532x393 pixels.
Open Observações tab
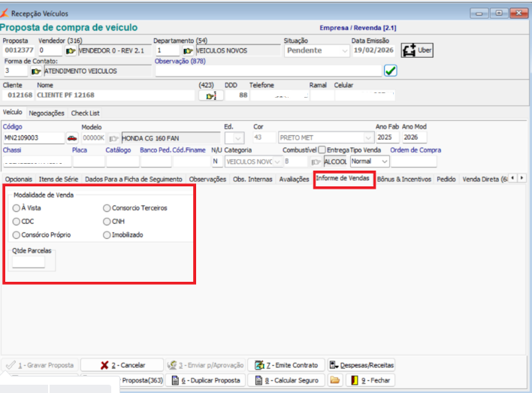(x=207, y=179)
